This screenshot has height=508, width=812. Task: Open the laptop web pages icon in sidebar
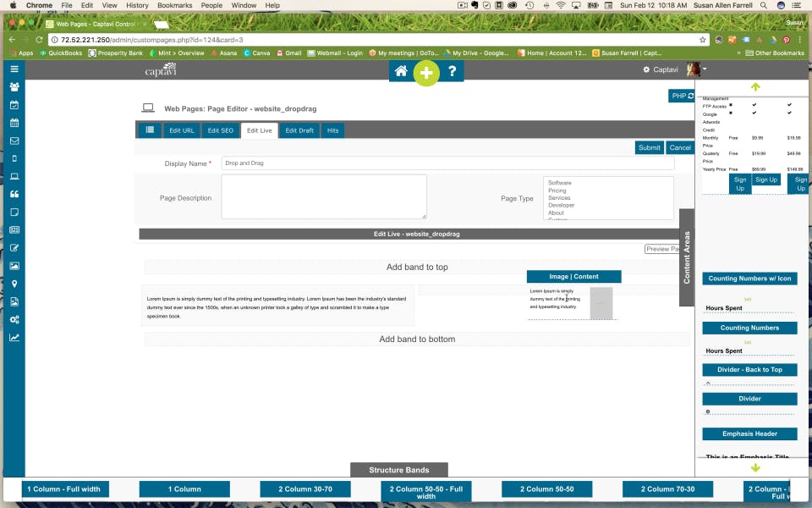pos(14,176)
